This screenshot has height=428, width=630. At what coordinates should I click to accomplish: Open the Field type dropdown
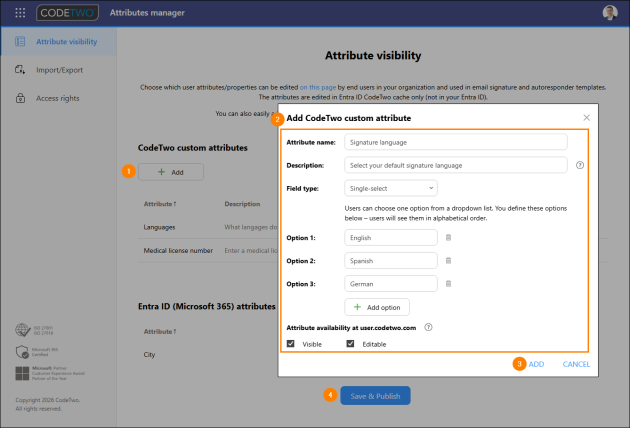point(391,188)
